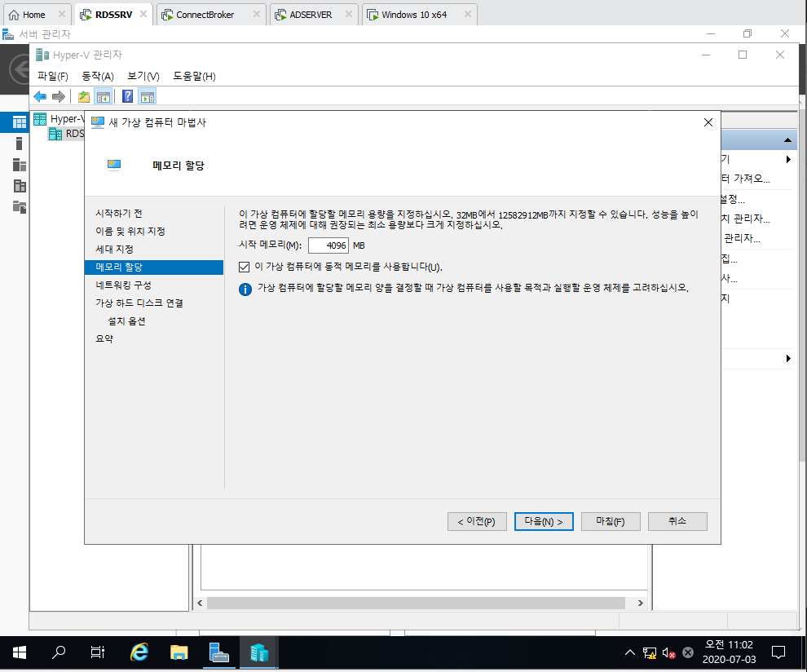
Task: Toggle the console tree pane toolbar icon
Action: pos(104,96)
